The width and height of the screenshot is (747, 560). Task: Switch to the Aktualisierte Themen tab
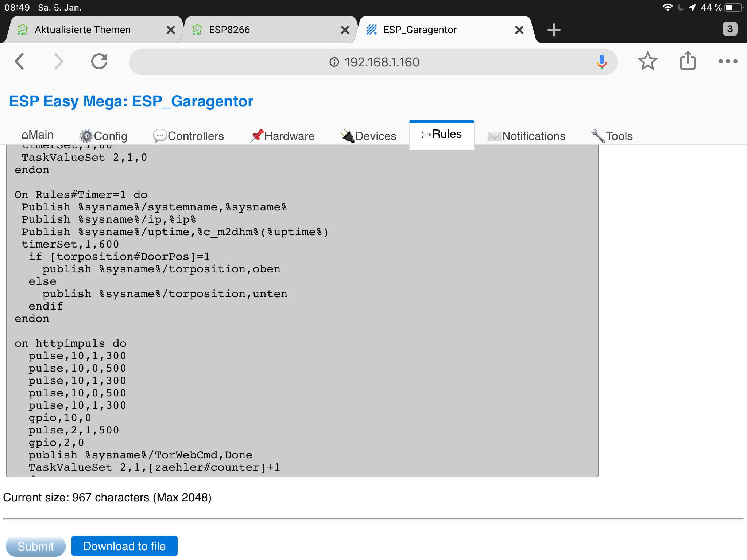[x=83, y=30]
